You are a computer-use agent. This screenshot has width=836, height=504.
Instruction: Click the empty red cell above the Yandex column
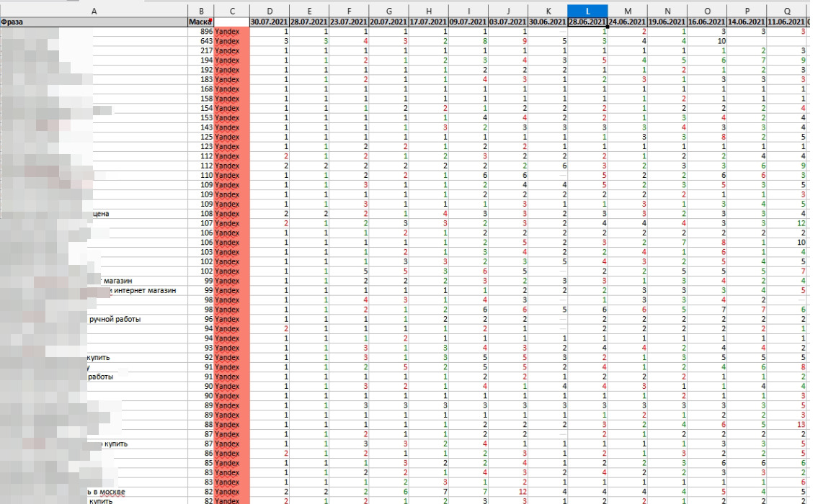[231, 22]
